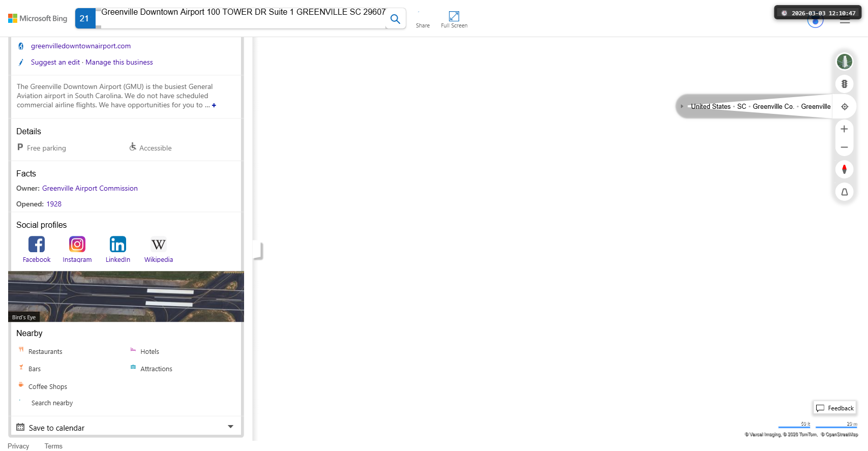Find nearby Bars
Image resolution: width=868 pixels, height=451 pixels.
pos(35,369)
